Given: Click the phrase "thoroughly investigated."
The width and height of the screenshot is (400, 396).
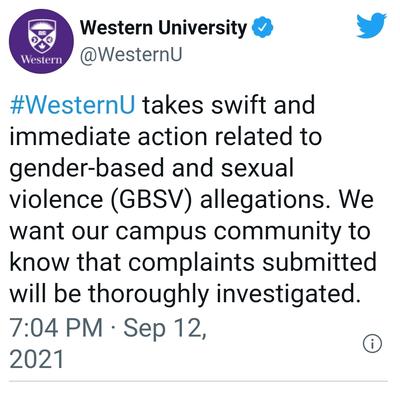Looking at the screenshot, I should 225,295.
